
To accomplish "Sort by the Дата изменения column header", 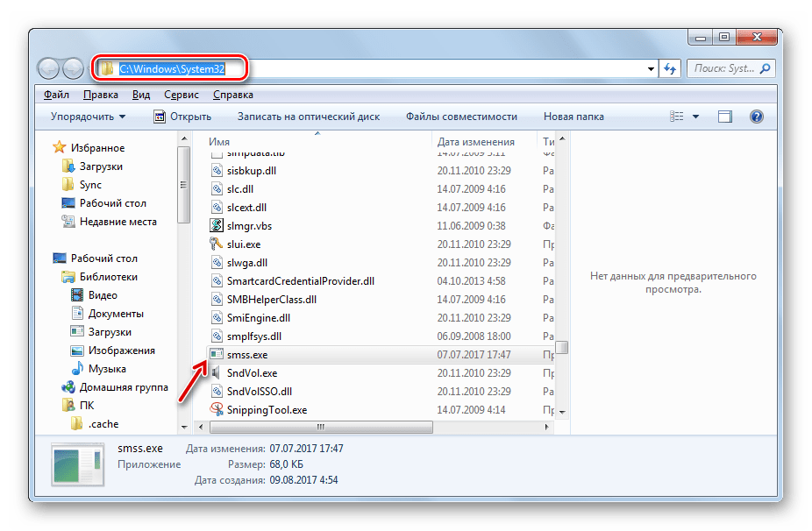I will pos(476,142).
